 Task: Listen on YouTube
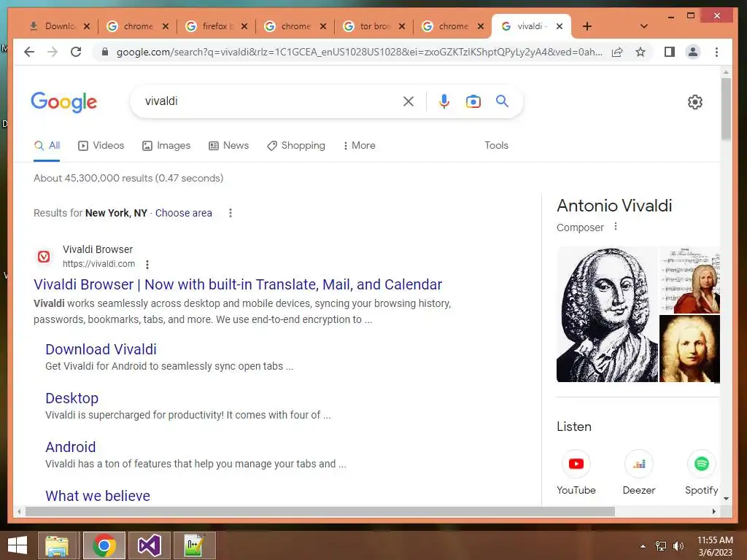[576, 472]
